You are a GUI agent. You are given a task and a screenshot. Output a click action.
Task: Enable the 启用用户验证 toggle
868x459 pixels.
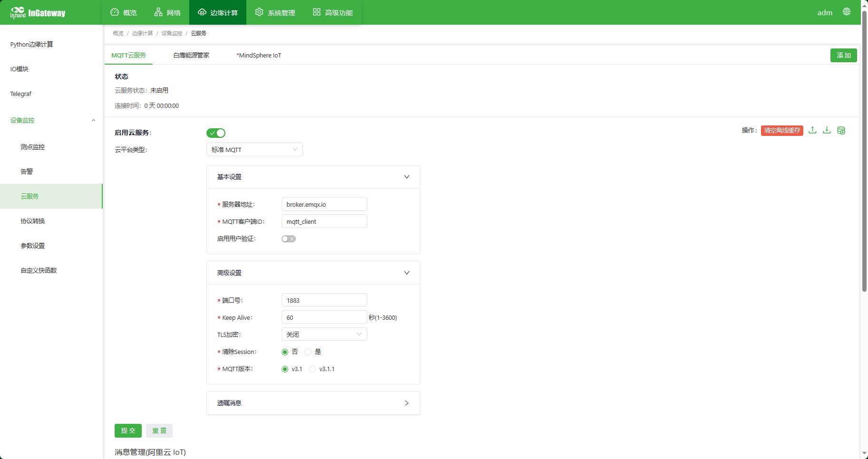click(x=288, y=239)
